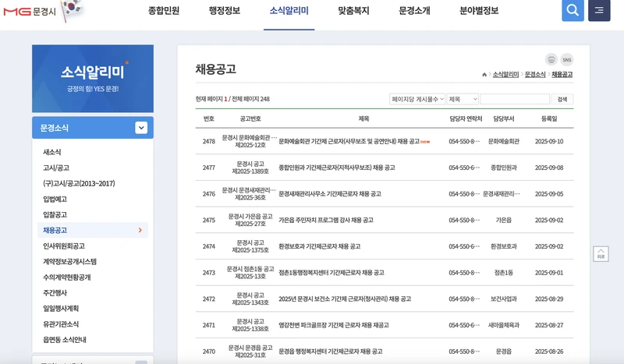Collapse the 문경소식 sidebar section
This screenshot has width=624, height=364.
(x=141, y=128)
